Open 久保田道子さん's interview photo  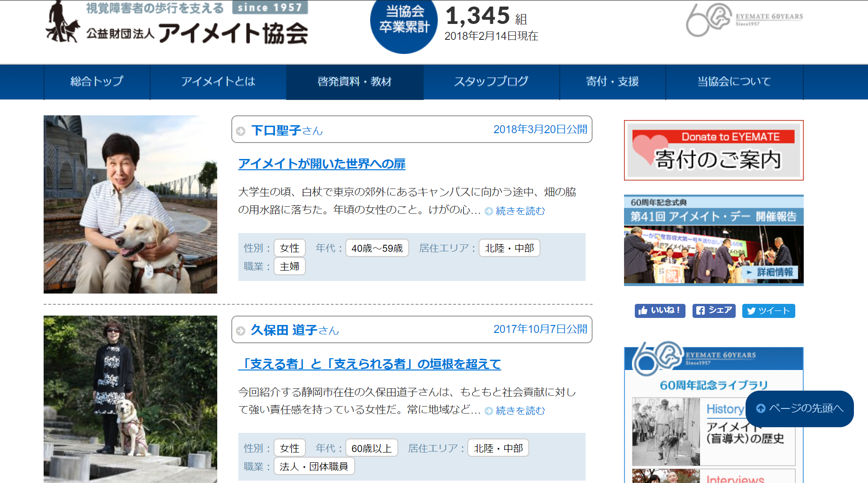coord(130,399)
